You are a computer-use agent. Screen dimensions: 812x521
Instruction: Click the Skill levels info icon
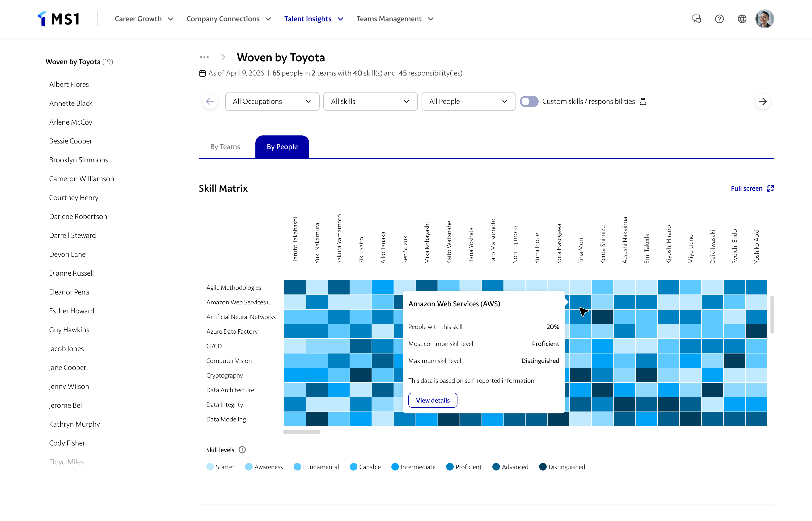coord(242,450)
